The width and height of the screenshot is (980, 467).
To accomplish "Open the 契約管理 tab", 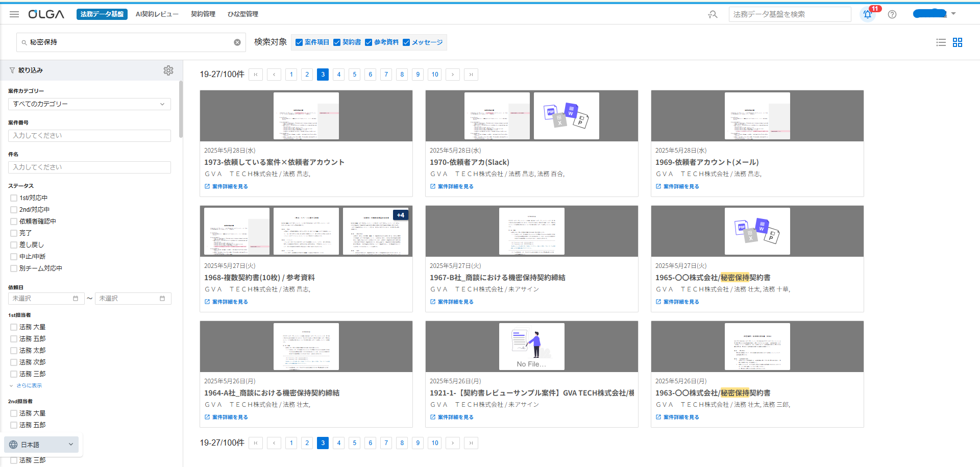I will (203, 14).
